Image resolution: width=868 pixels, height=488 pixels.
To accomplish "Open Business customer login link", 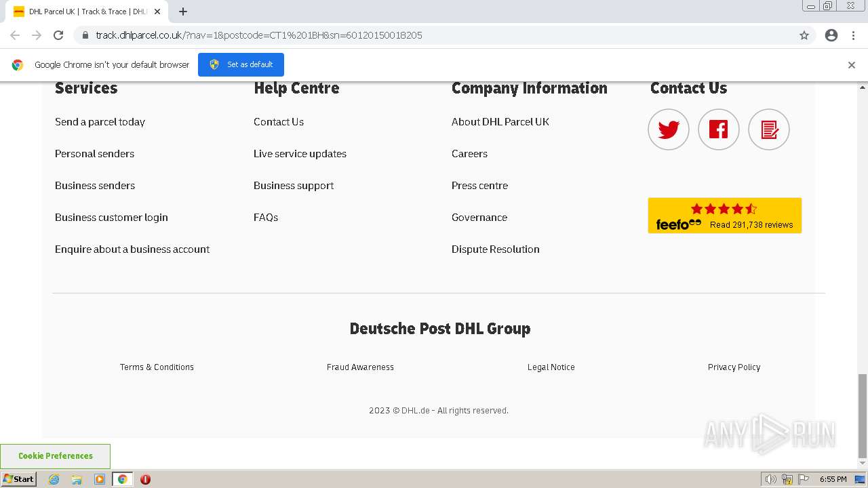I will [x=111, y=218].
